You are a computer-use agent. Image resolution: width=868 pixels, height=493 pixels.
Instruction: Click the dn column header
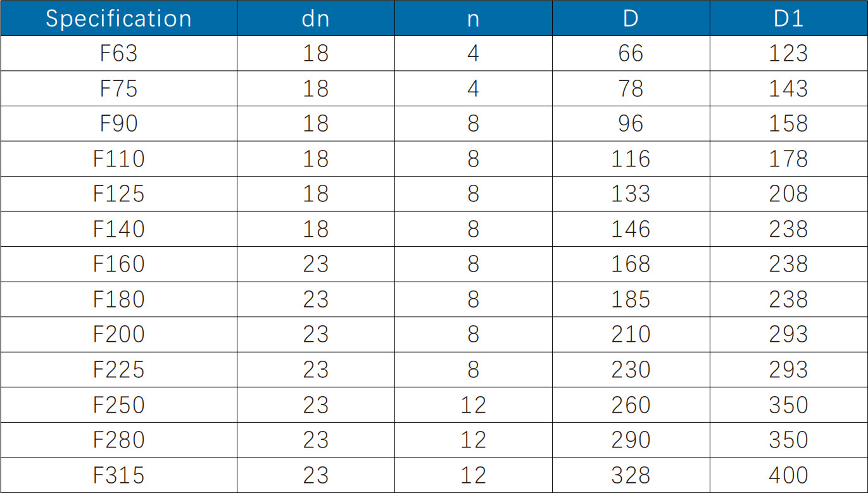tap(315, 18)
